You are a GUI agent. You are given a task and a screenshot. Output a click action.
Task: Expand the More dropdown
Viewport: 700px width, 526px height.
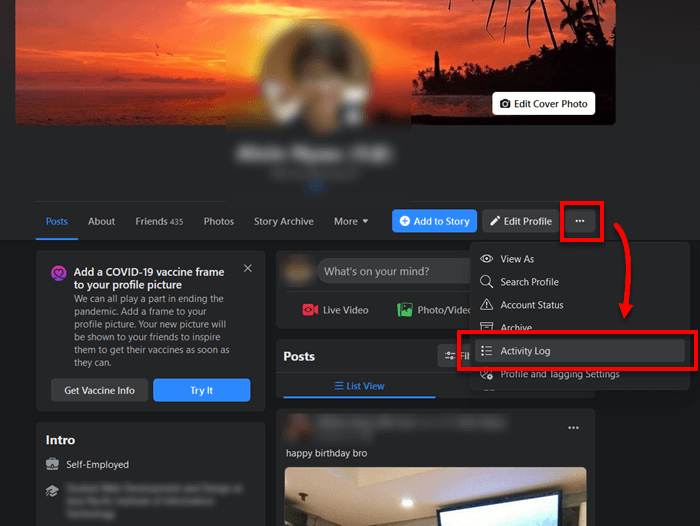(x=351, y=221)
